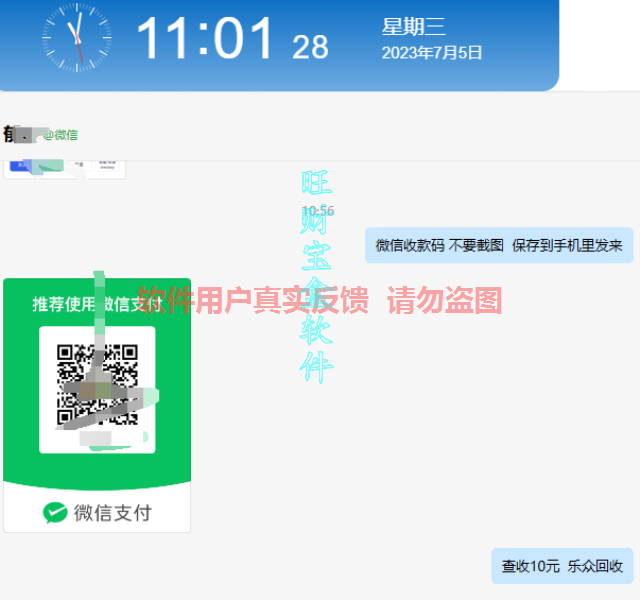Click the @微信 source tag beside the contact name

(60, 135)
